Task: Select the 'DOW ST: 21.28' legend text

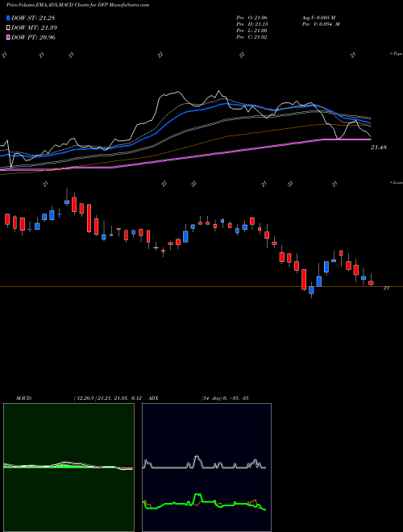Action: [33, 18]
